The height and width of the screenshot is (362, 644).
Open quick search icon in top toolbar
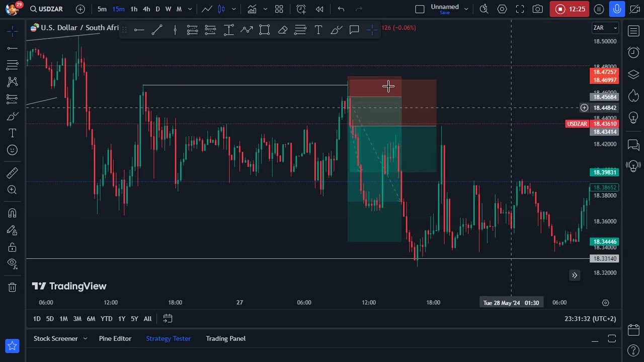[x=484, y=9]
